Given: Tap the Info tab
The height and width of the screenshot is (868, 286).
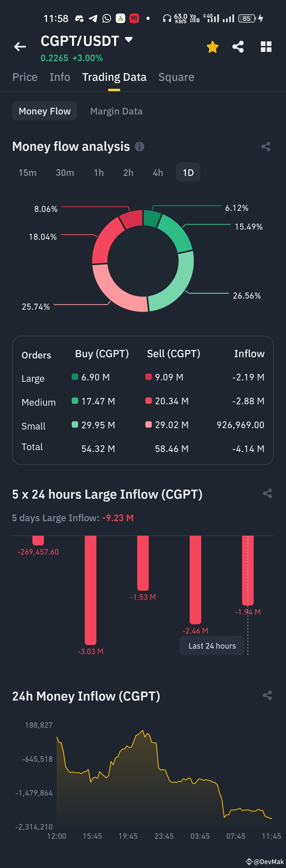Looking at the screenshot, I should click(60, 77).
